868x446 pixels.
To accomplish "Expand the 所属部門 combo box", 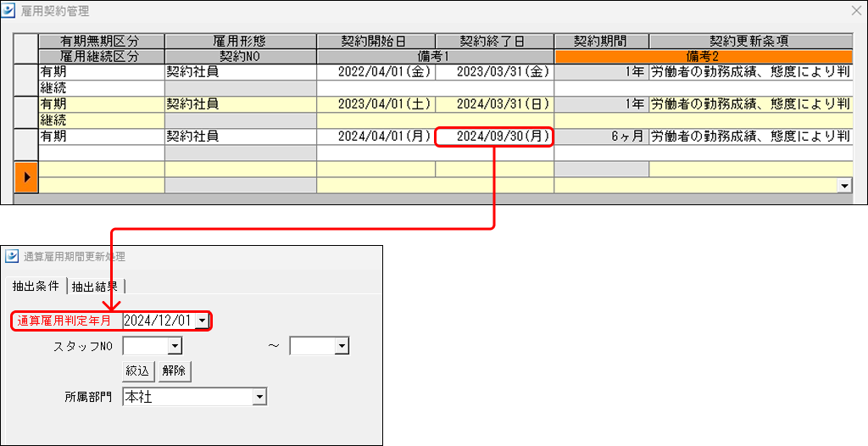I will [x=259, y=397].
